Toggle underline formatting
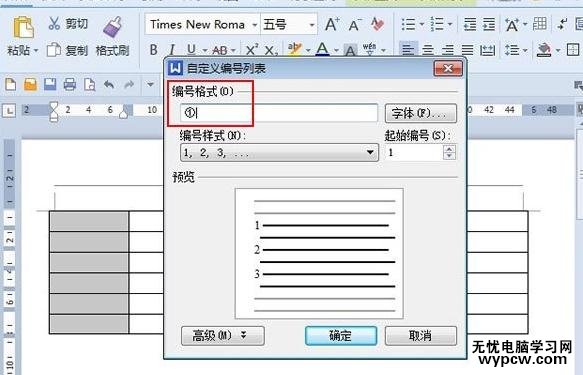Image resolution: width=583 pixels, height=375 pixels. pyautogui.click(x=191, y=50)
